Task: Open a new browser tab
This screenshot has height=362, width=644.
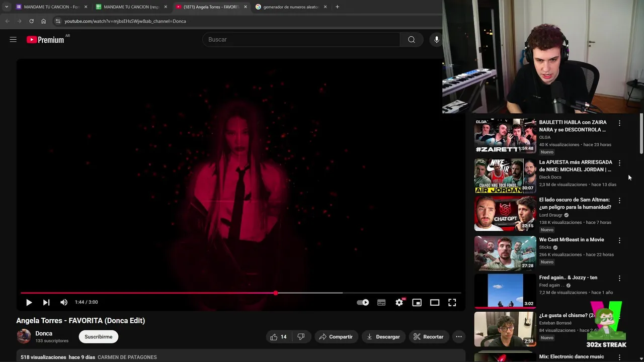Action: 337,7
